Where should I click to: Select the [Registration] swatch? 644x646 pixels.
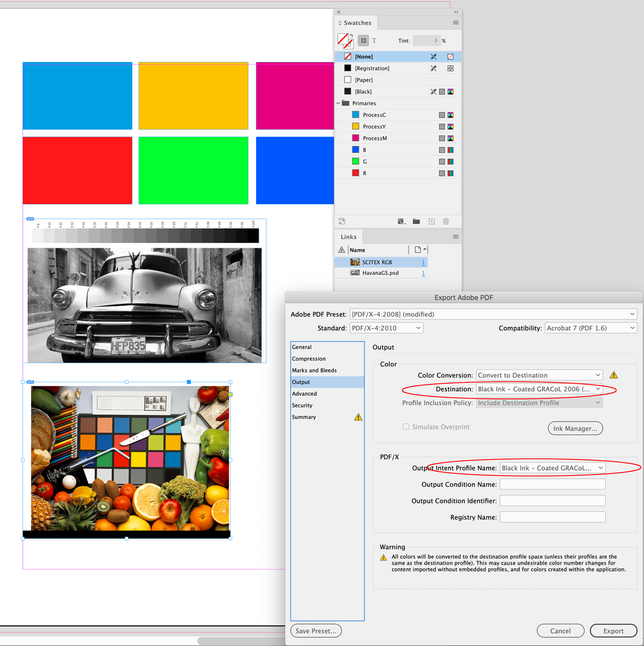(x=398, y=69)
